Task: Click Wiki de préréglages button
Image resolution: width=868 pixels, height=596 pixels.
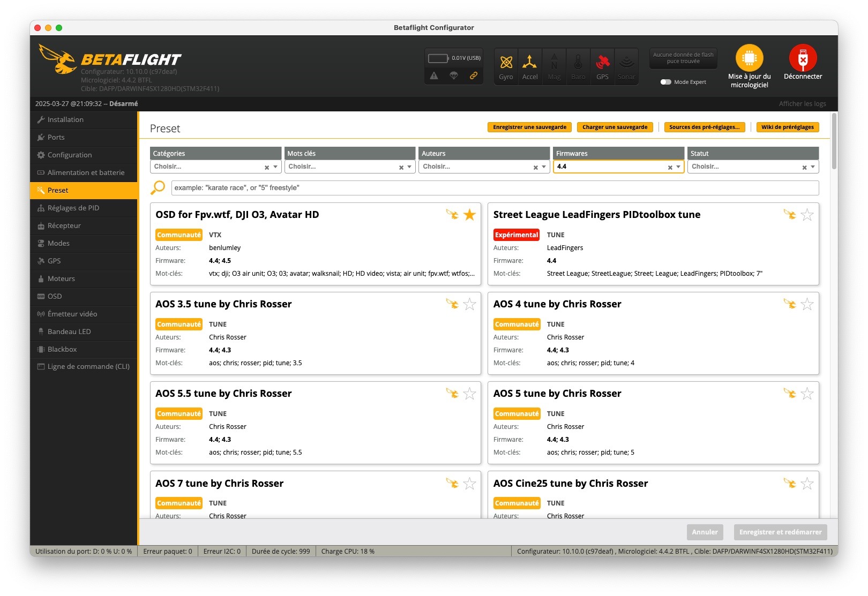Action: click(x=787, y=127)
